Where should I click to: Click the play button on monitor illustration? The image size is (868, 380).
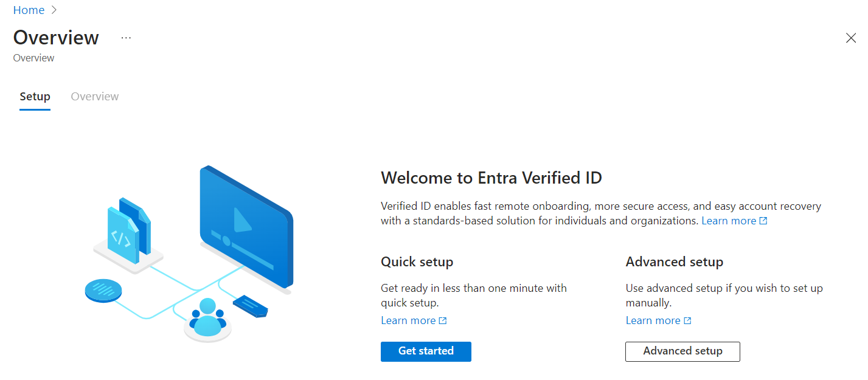[x=242, y=219]
